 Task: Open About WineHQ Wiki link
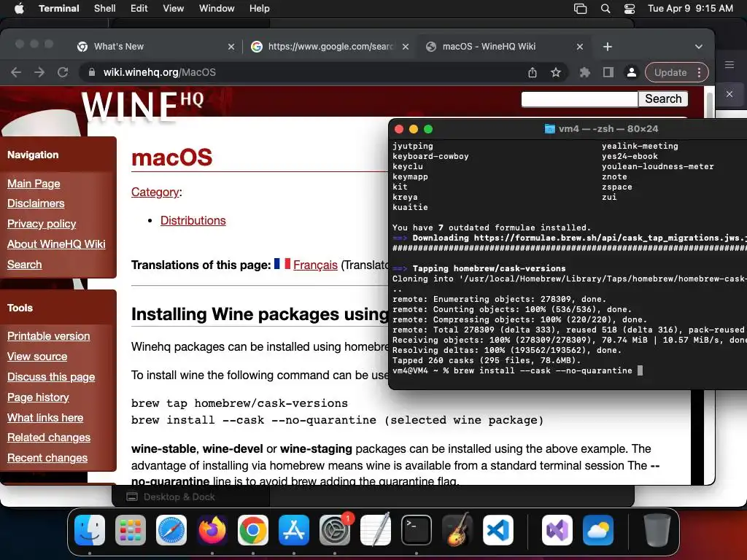click(x=56, y=244)
